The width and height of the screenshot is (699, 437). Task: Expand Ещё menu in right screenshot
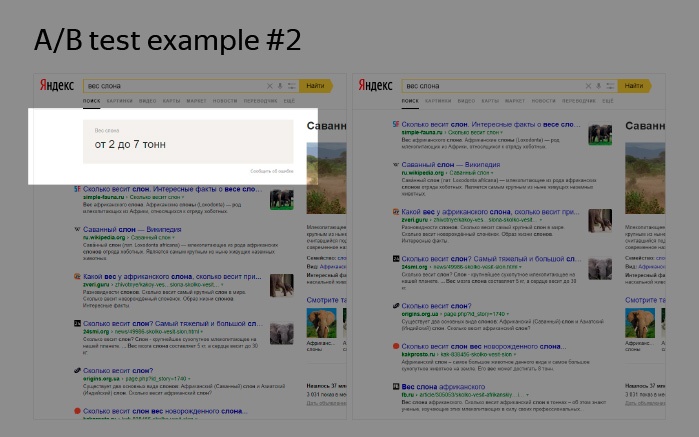[x=608, y=101]
